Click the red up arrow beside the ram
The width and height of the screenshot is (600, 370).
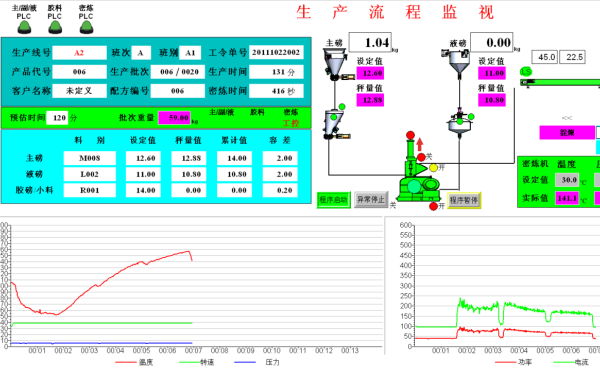[420, 144]
